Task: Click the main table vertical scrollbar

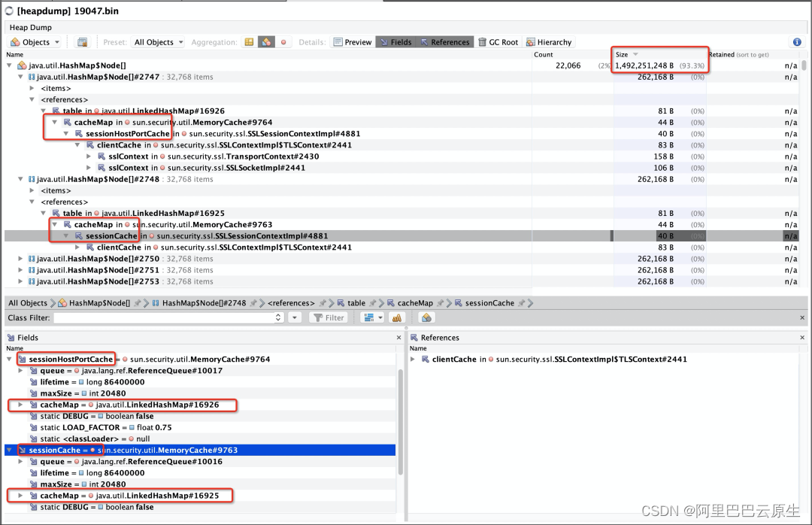Action: pos(804,65)
